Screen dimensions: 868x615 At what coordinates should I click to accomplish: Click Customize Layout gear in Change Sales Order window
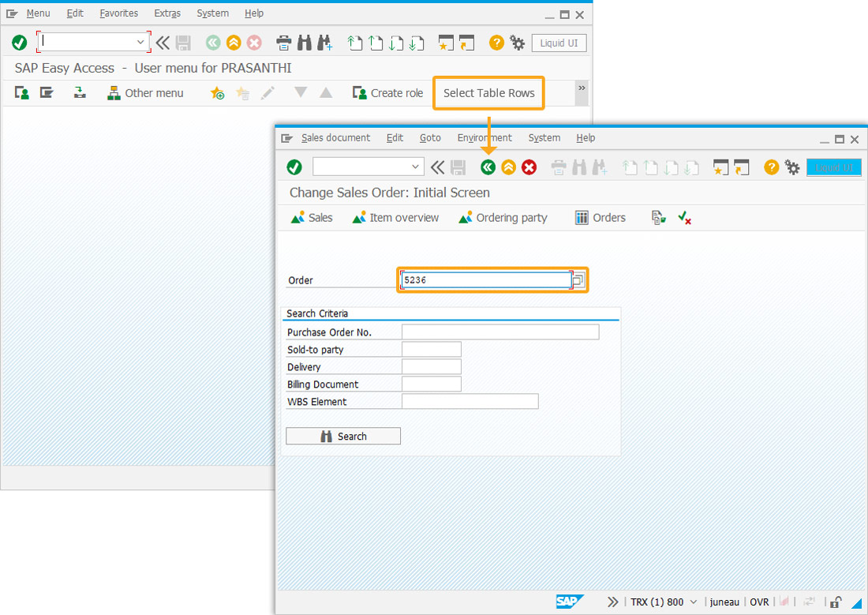click(792, 167)
